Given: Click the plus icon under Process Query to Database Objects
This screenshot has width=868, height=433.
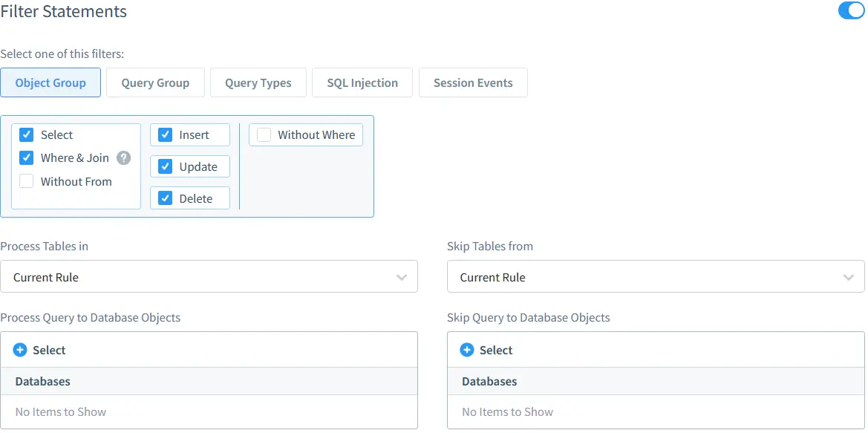Looking at the screenshot, I should [20, 350].
